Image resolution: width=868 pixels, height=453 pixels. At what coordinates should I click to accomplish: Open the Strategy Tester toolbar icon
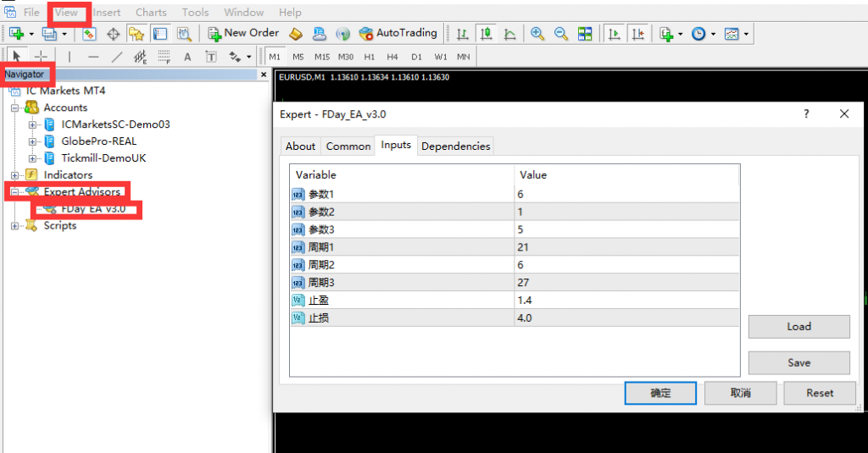click(x=184, y=34)
